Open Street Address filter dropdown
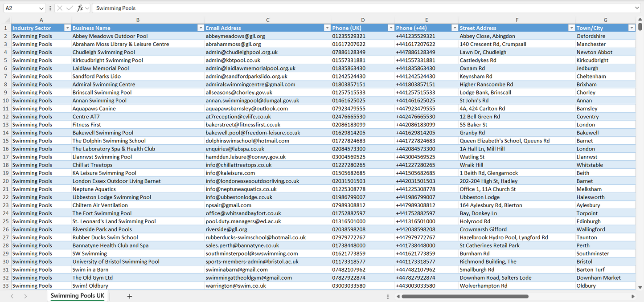 pyautogui.click(x=571, y=28)
